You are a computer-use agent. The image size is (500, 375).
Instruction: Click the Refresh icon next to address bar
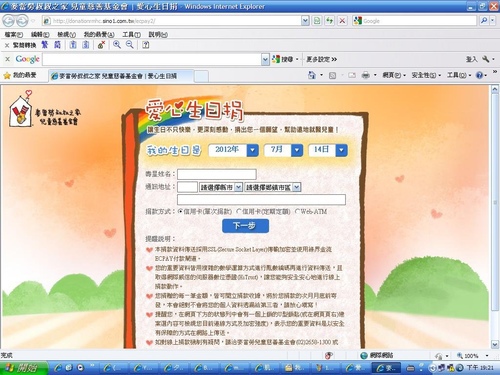point(329,21)
